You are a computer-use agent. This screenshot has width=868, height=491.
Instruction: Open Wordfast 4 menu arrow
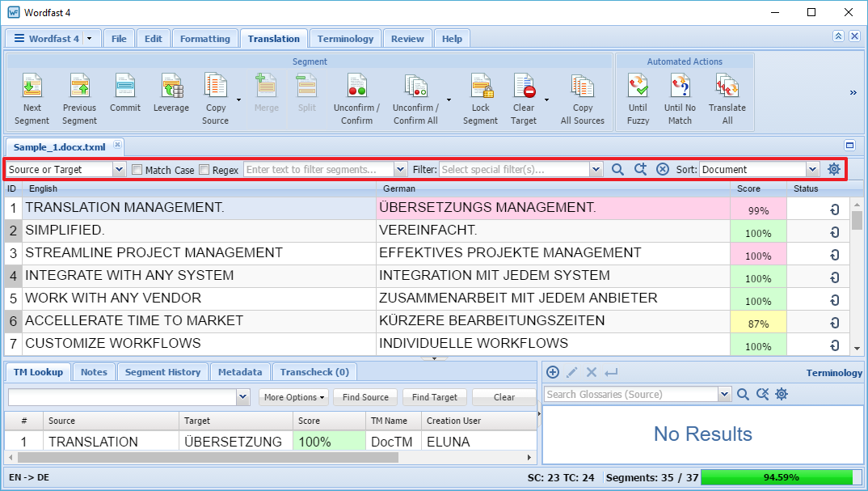pyautogui.click(x=89, y=39)
